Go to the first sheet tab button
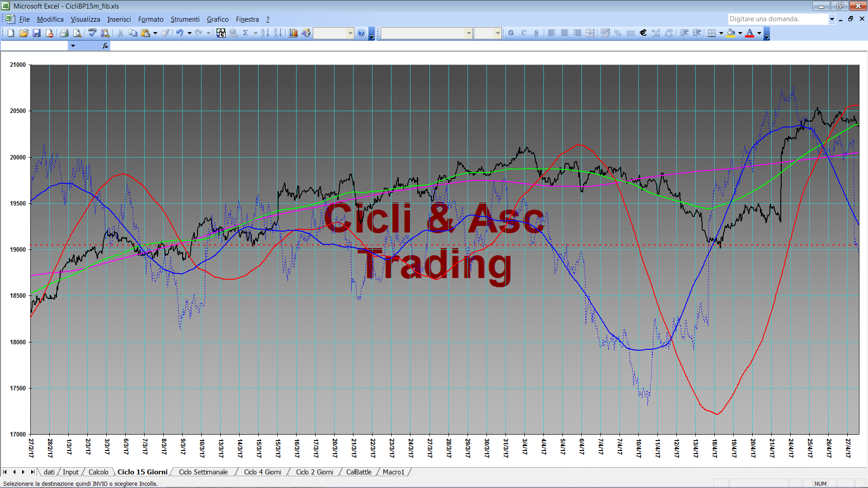Viewport: 868px width, 488px height. point(5,472)
